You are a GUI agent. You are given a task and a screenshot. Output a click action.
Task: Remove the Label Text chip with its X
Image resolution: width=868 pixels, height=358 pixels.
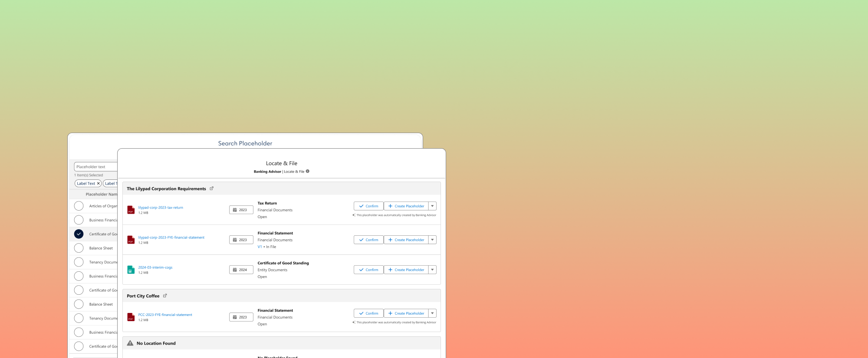click(x=99, y=183)
